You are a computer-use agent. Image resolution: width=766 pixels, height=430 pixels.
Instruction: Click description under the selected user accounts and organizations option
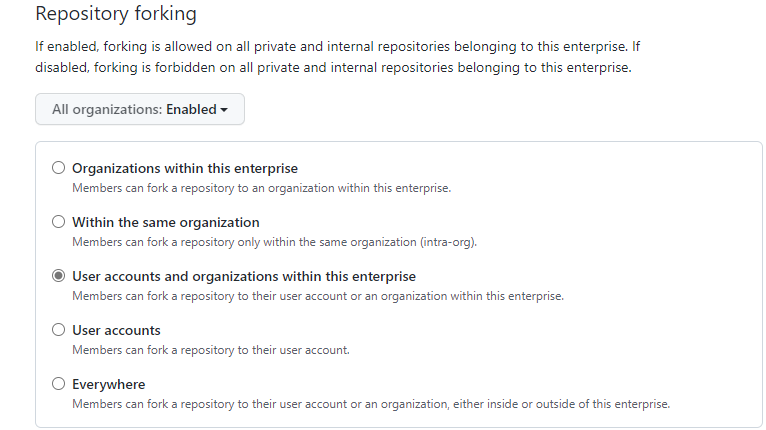[317, 296]
